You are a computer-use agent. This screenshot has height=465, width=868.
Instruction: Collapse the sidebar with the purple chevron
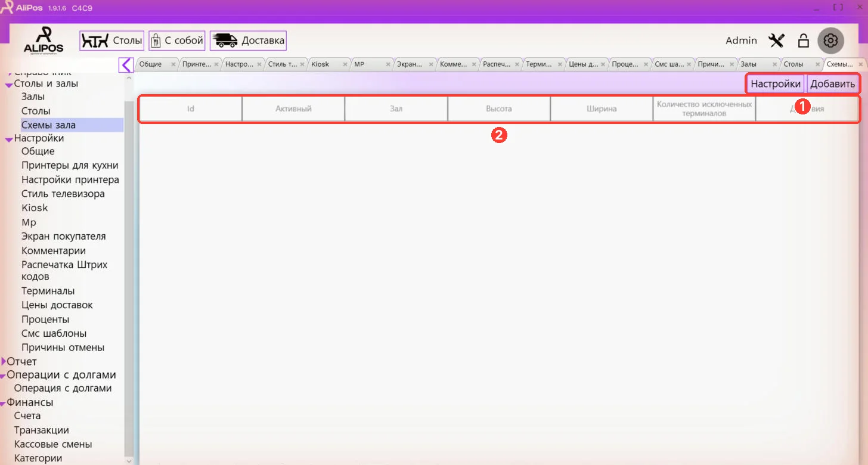coord(126,64)
